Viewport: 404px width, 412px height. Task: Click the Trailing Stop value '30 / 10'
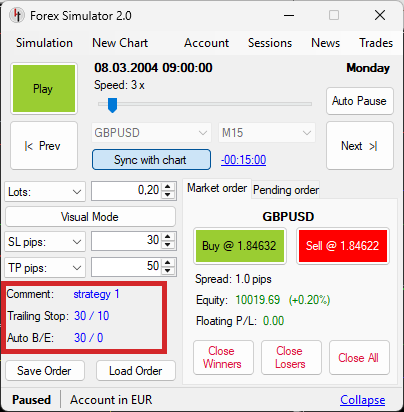[x=92, y=316]
